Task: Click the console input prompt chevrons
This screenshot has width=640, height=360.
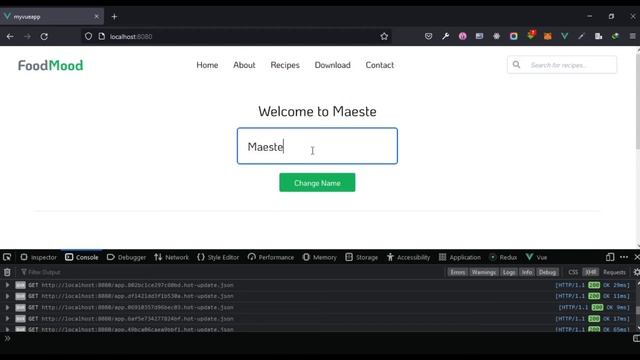Action: click(x=7, y=338)
